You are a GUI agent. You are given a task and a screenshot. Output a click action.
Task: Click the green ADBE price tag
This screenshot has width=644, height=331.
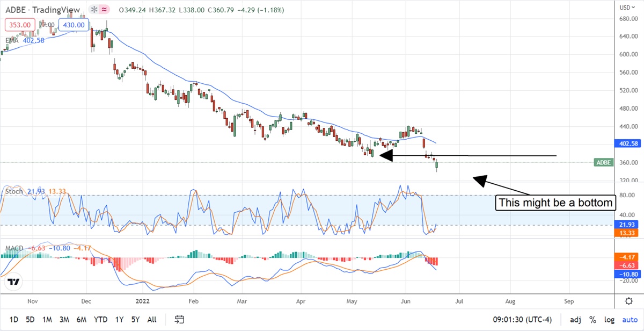(603, 162)
